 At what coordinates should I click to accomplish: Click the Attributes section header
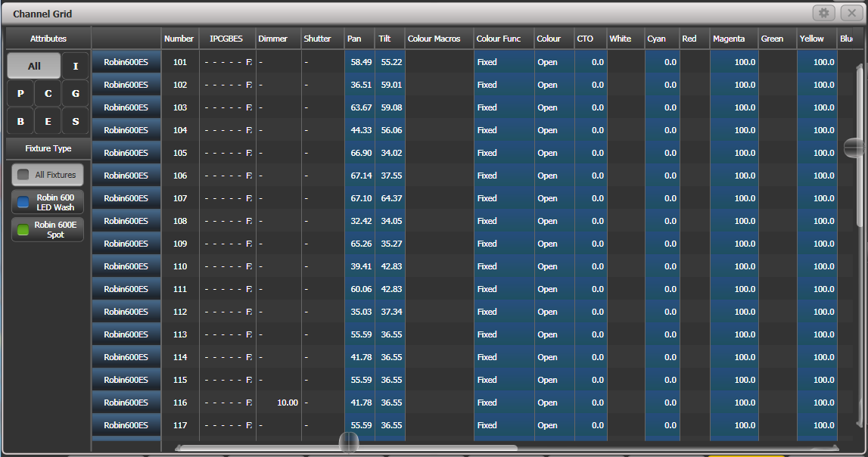coord(48,39)
